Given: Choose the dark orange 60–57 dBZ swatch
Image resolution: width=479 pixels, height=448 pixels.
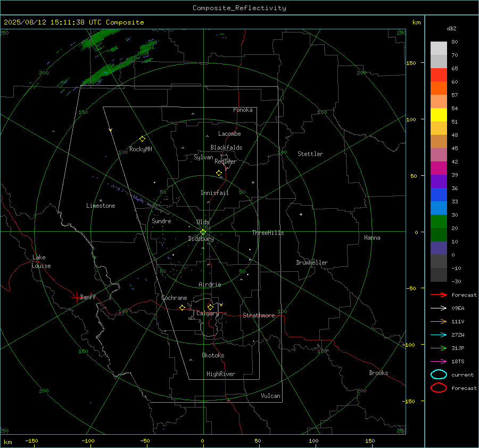Looking at the screenshot, I should coord(439,88).
